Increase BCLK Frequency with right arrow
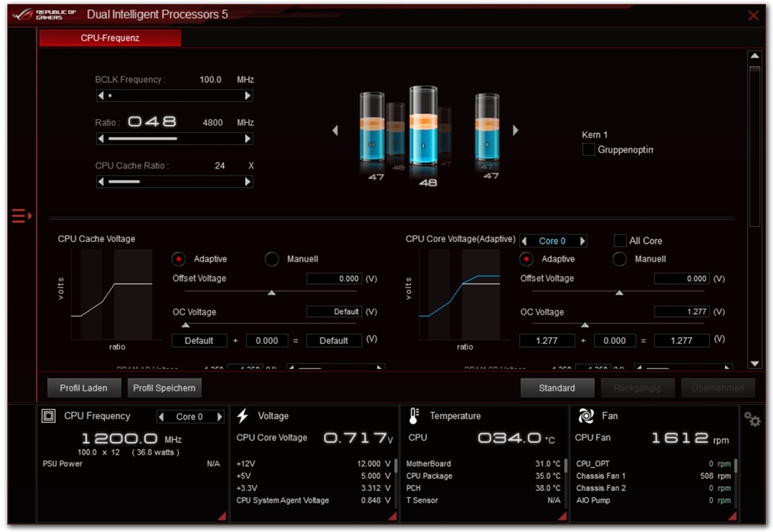This screenshot has width=773, height=532. [x=247, y=96]
